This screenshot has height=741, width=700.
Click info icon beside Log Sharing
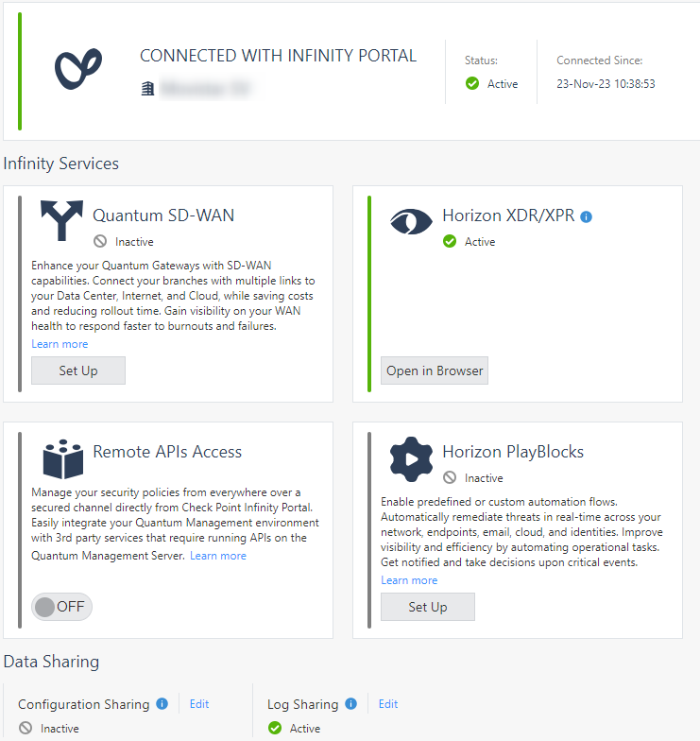[351, 704]
